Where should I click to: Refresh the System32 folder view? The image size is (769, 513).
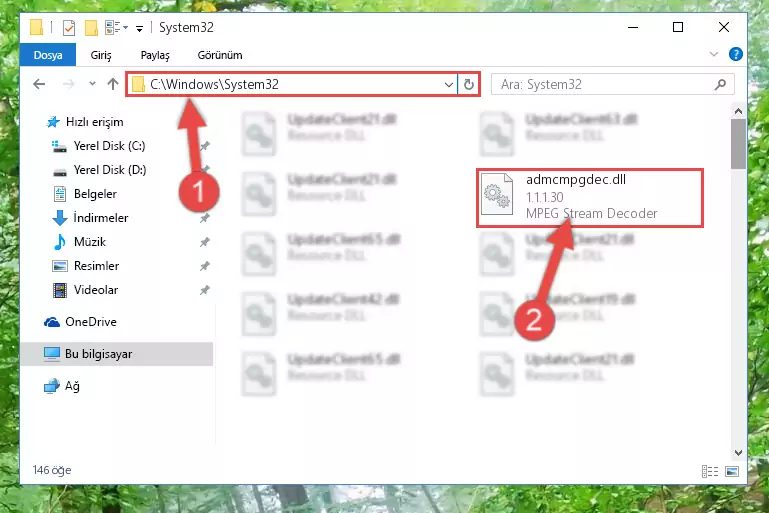[x=468, y=84]
